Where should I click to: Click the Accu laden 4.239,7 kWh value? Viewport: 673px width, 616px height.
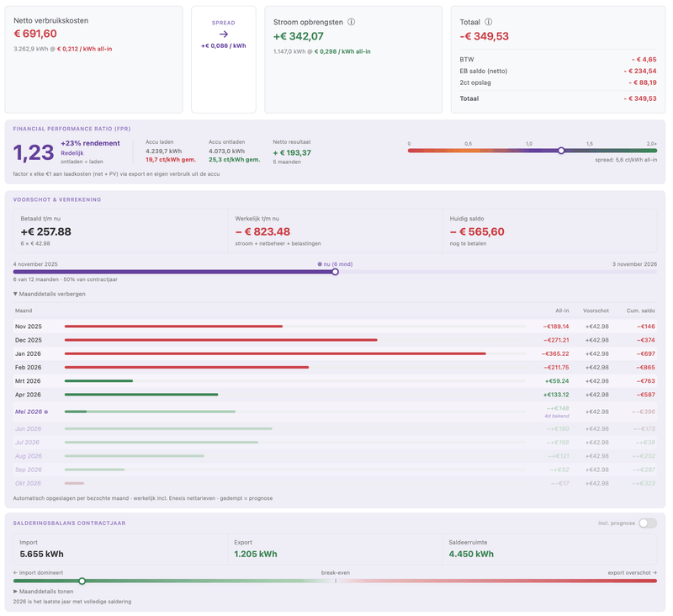click(x=163, y=151)
